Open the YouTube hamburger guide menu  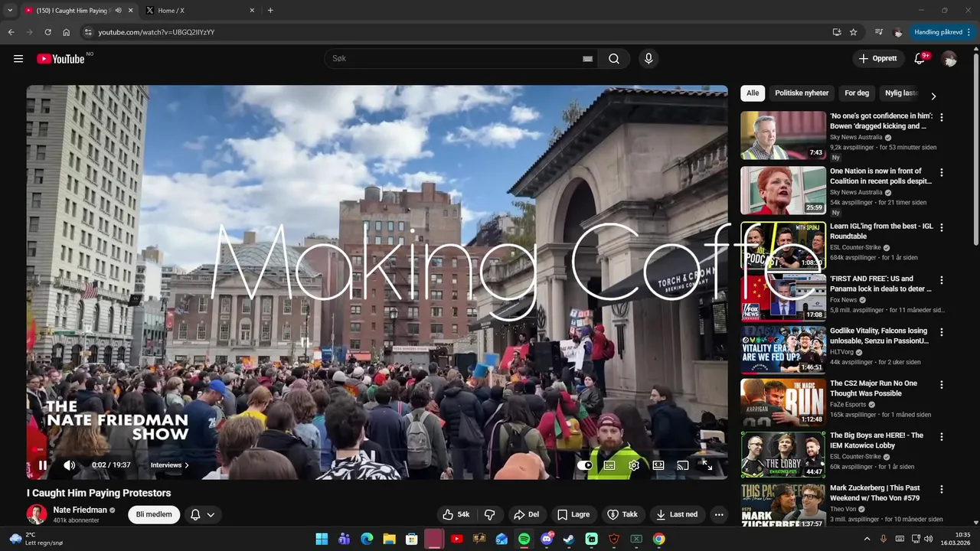[18, 59]
